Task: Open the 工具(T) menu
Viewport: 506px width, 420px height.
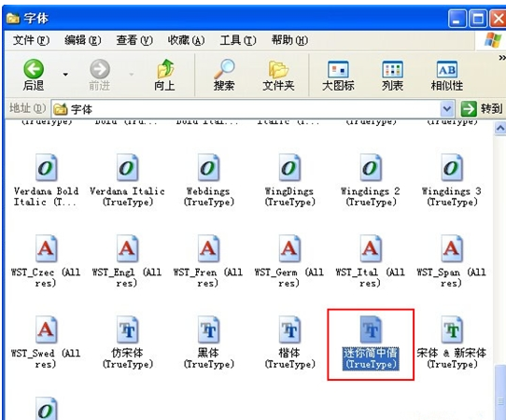Action: coord(238,40)
